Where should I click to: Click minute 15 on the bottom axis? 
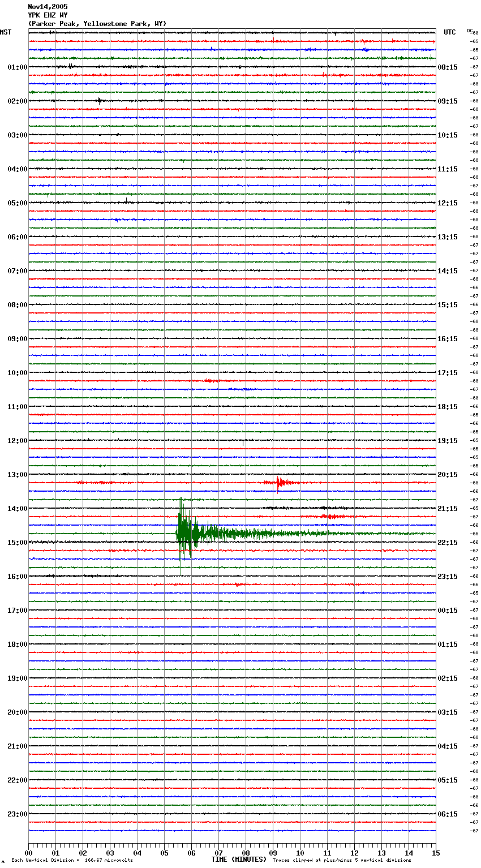coord(436,853)
